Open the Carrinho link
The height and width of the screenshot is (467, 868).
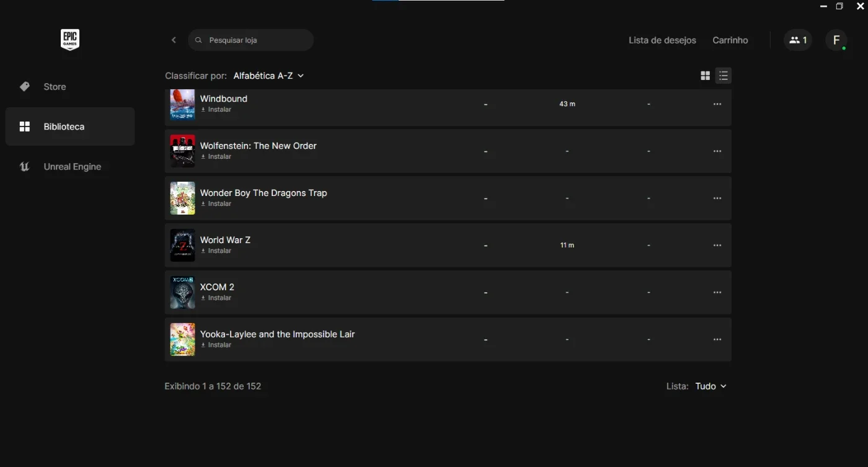(x=730, y=40)
